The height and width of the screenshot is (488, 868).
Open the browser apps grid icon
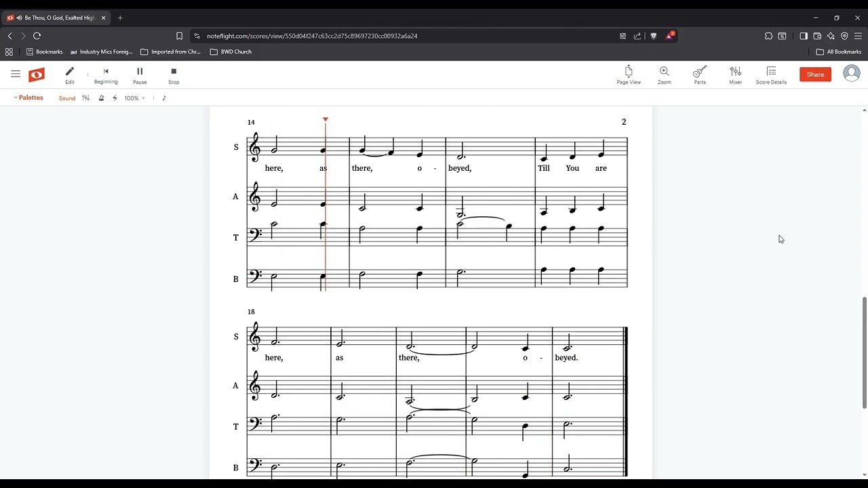pos(9,52)
